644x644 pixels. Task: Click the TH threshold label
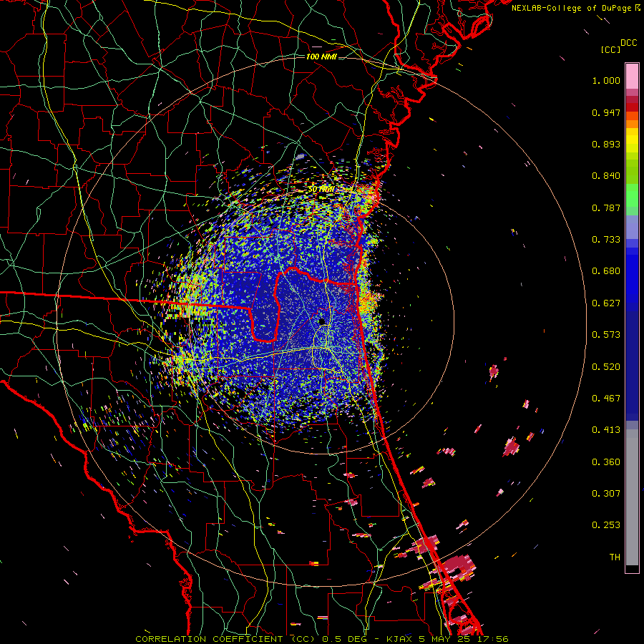(x=615, y=557)
